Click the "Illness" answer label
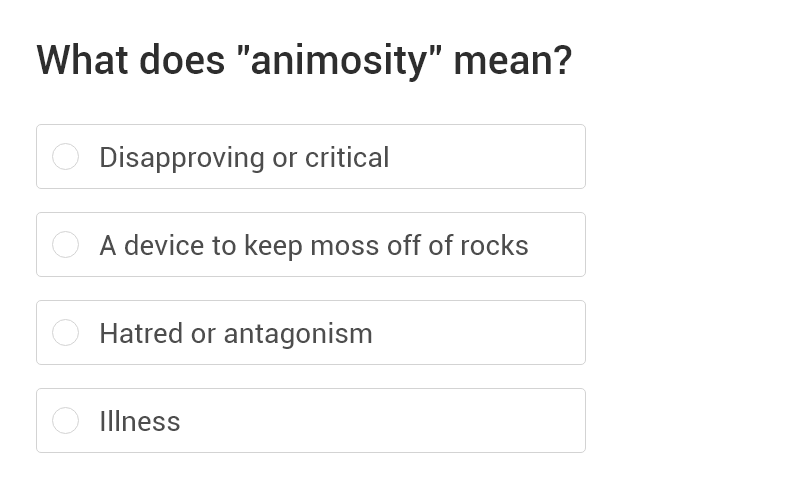The height and width of the screenshot is (489, 810). point(140,422)
